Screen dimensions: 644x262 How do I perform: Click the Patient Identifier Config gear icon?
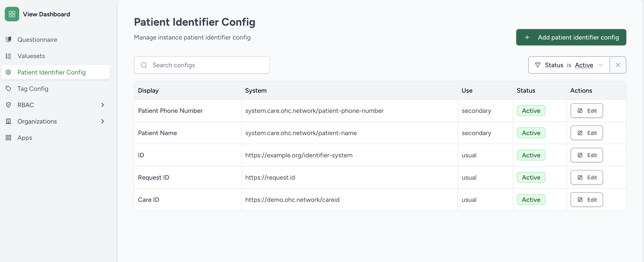pyautogui.click(x=8, y=72)
